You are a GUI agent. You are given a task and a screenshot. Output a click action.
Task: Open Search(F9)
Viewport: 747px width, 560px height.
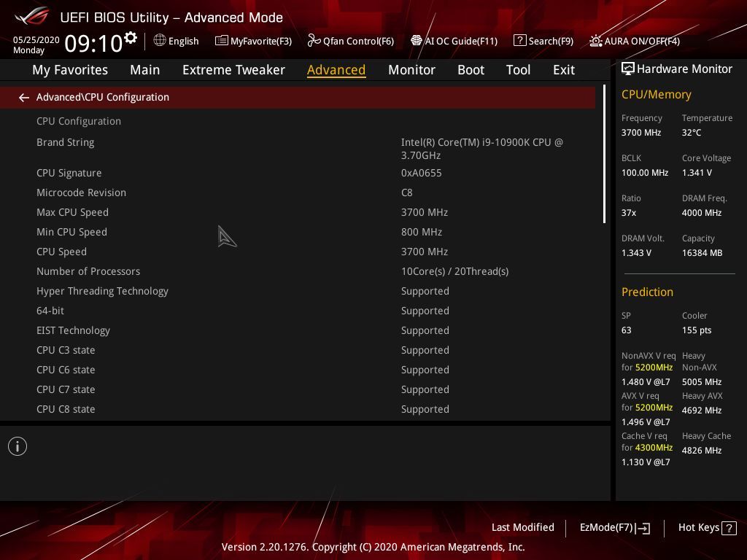(543, 41)
